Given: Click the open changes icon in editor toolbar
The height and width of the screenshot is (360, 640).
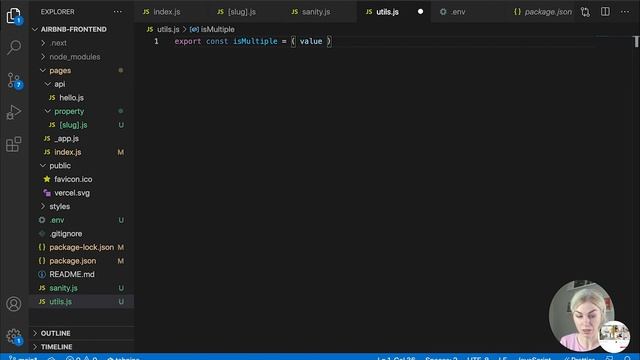Looking at the screenshot, I should 585,12.
